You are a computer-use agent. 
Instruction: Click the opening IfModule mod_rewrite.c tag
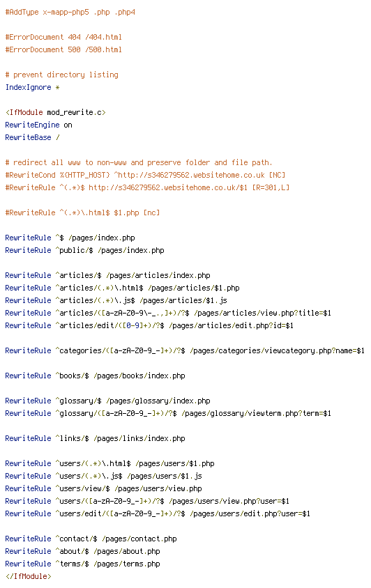pyautogui.click(x=56, y=112)
